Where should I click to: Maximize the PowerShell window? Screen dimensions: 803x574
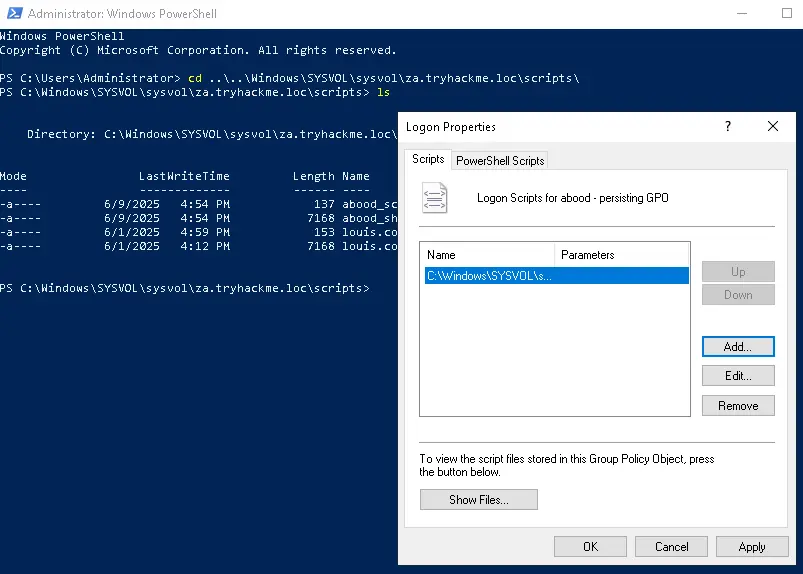(787, 13)
